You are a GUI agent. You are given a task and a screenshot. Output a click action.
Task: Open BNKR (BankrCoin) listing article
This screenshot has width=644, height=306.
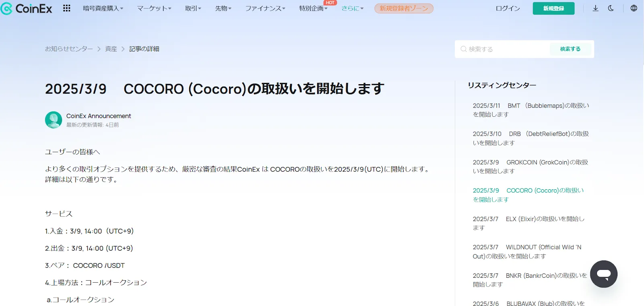[x=530, y=280]
